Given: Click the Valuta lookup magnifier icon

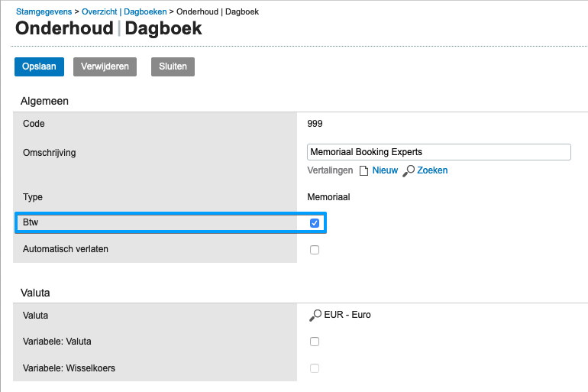Looking at the screenshot, I should (x=315, y=315).
